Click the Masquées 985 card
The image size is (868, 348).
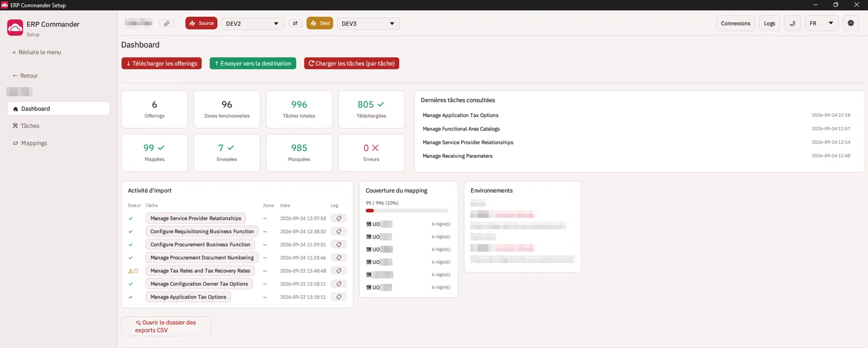click(x=299, y=153)
